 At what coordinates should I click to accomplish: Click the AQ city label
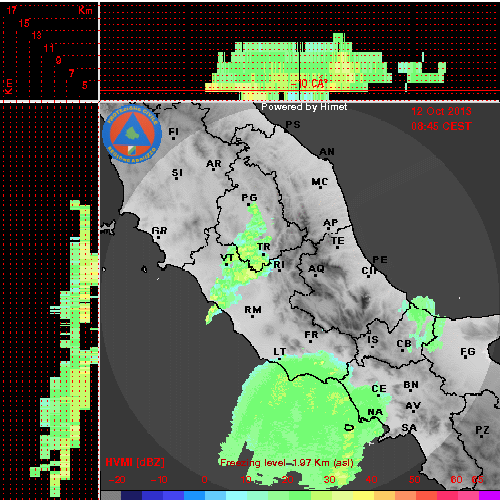point(316,269)
